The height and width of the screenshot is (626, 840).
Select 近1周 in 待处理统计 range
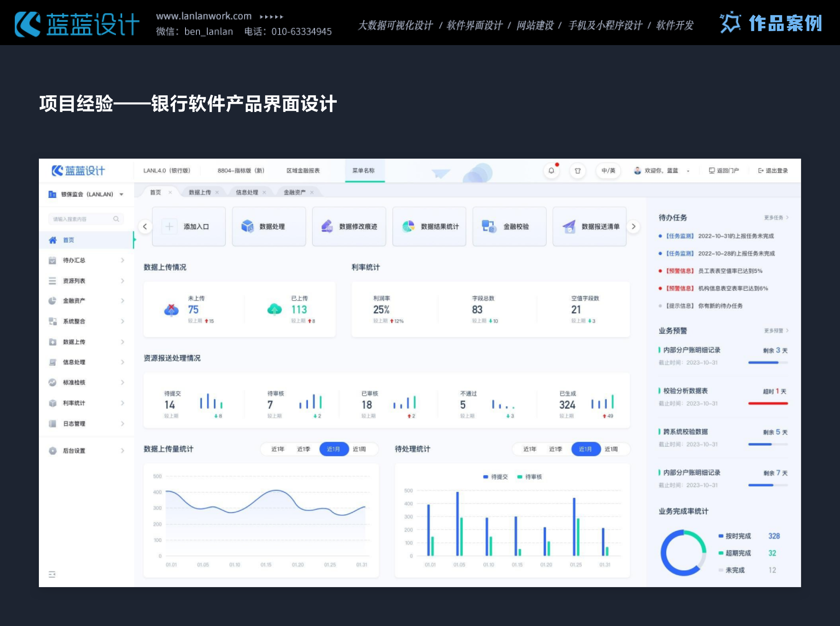point(611,449)
